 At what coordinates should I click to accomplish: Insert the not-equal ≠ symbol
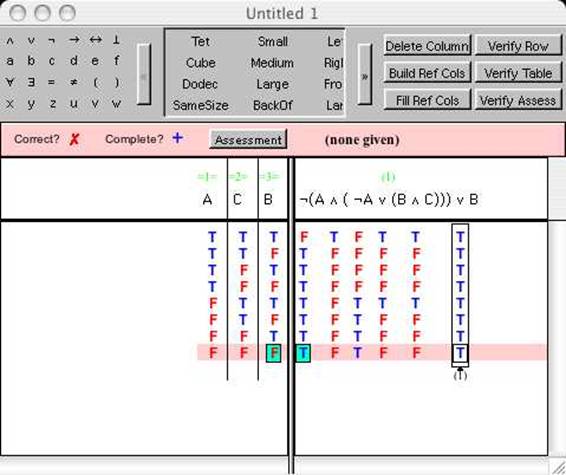click(74, 82)
